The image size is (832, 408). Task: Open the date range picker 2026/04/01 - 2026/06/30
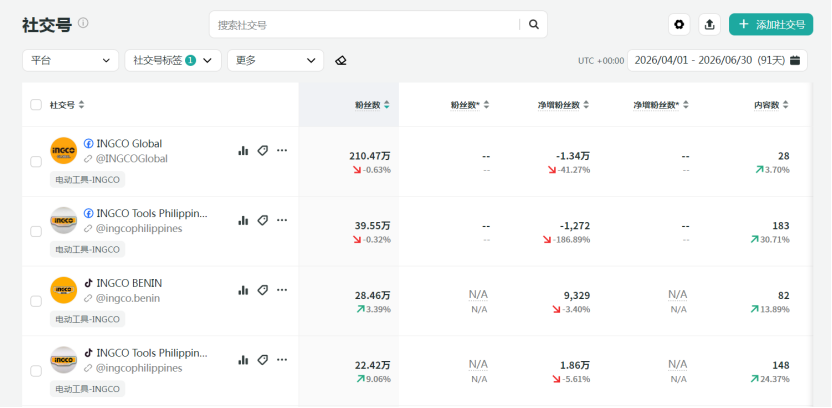click(717, 60)
